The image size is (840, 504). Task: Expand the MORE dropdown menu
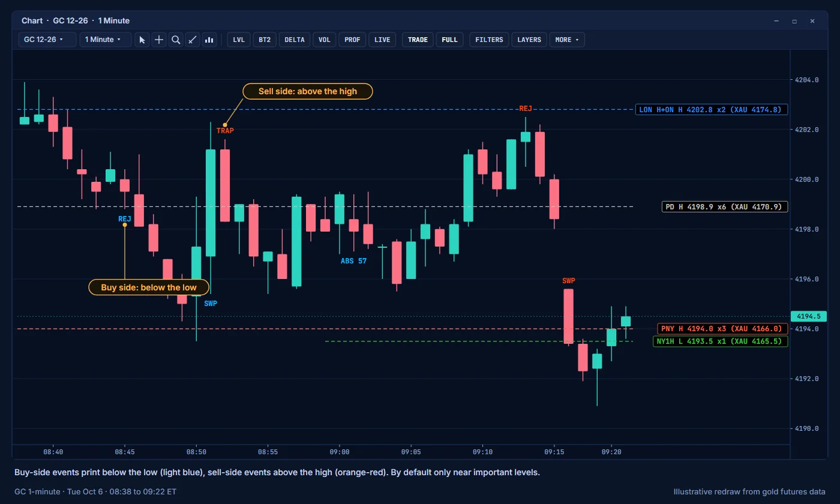pos(567,40)
